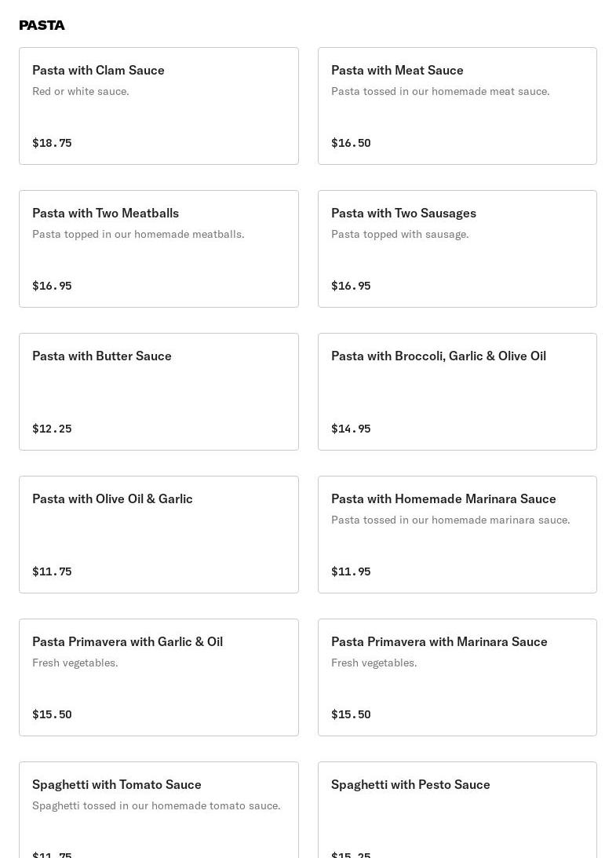616x858 pixels.
Task: Select Pasta with Homemade Marinara Sauce
Action: (x=457, y=535)
